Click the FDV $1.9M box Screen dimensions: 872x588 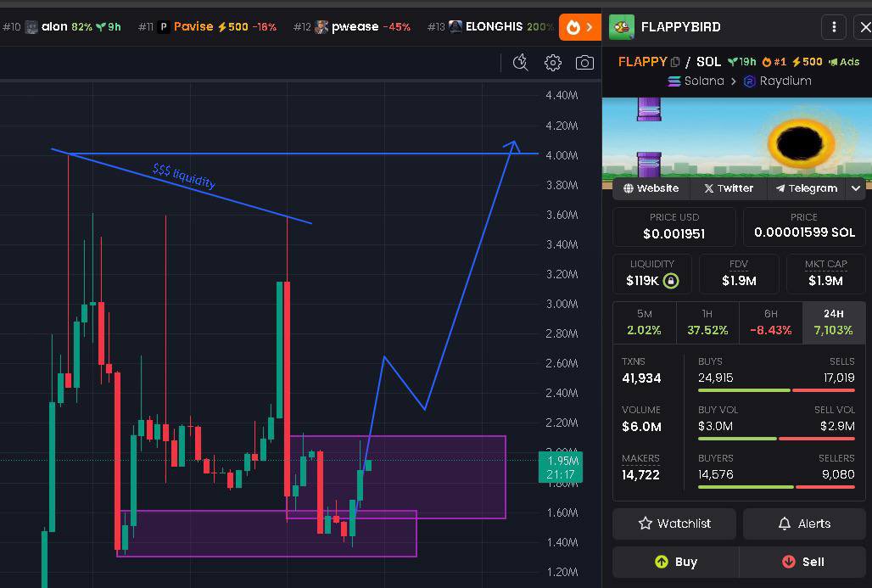pos(739,274)
